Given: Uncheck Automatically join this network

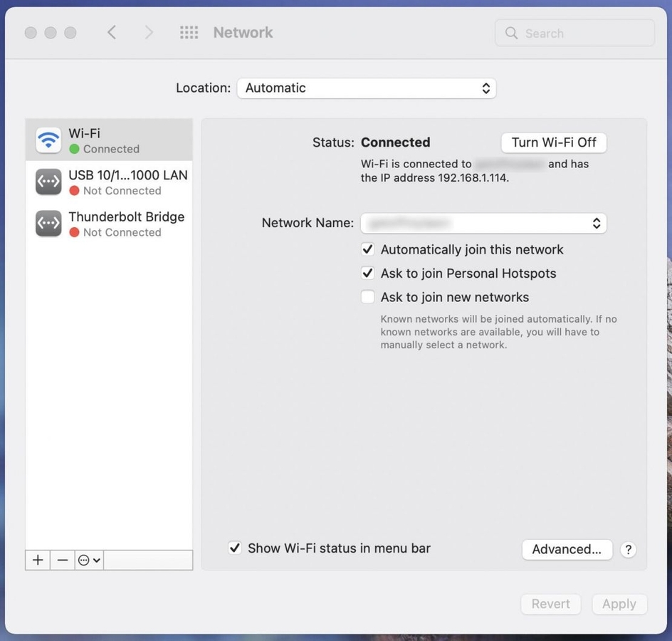Looking at the screenshot, I should coord(367,248).
